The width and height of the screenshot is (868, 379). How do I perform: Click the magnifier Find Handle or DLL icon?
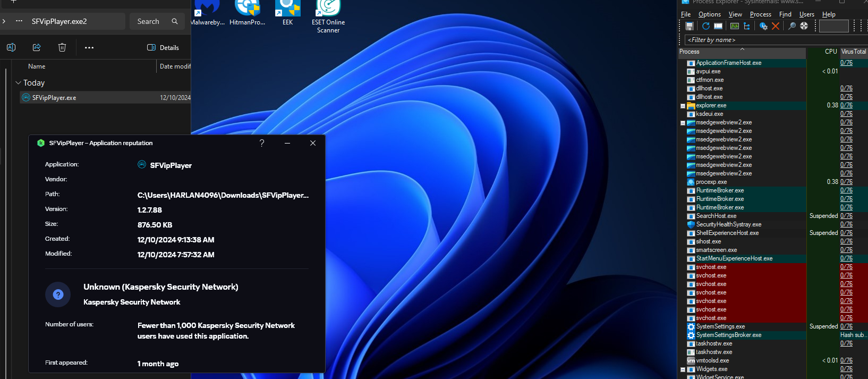coord(792,26)
